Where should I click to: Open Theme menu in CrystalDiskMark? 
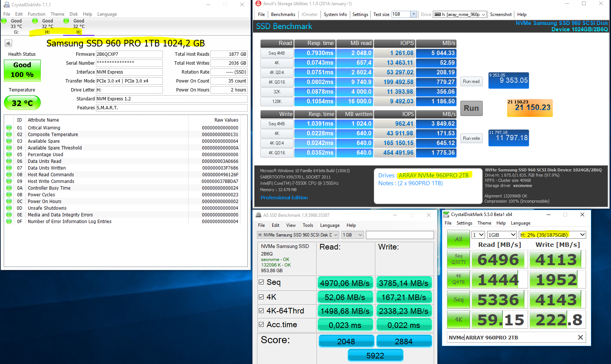click(484, 223)
